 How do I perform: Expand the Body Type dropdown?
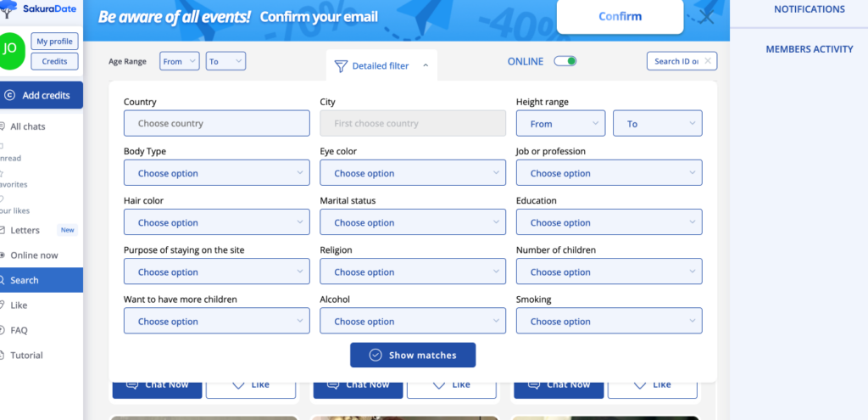pos(216,173)
